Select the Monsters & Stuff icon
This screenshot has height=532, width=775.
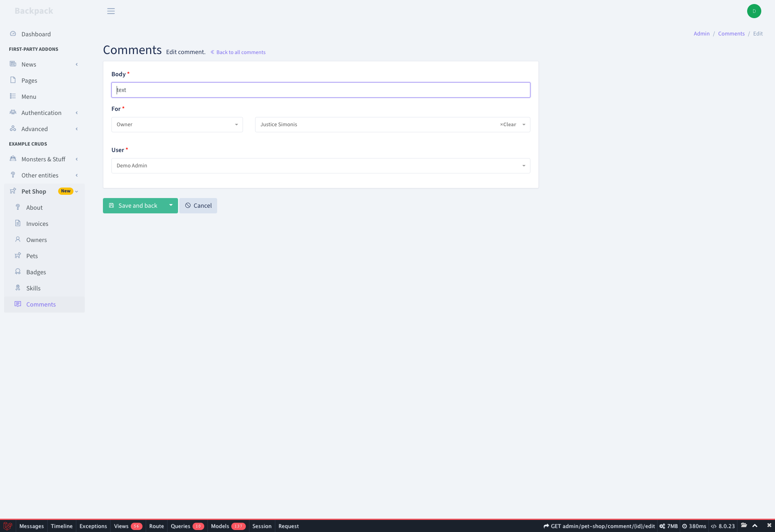pos(13,159)
